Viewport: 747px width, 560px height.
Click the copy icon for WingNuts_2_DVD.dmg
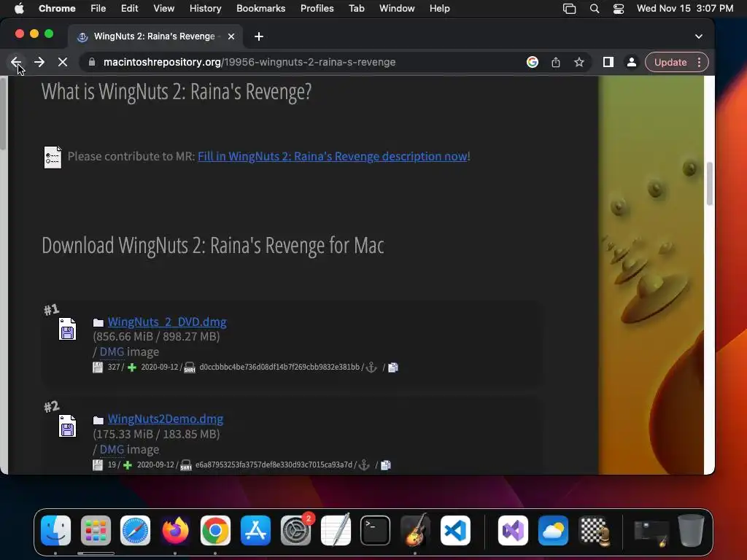pos(393,367)
